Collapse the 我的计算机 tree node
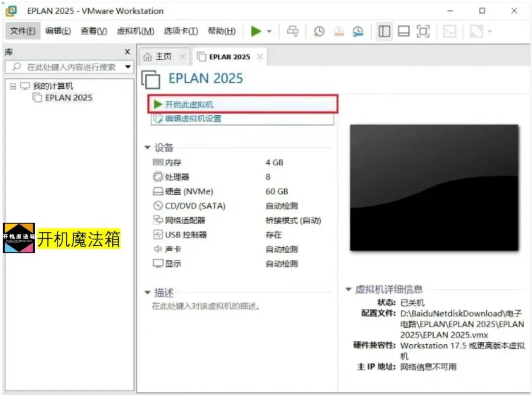Image resolution: width=532 pixels, height=395 pixels. pyautogui.click(x=13, y=86)
